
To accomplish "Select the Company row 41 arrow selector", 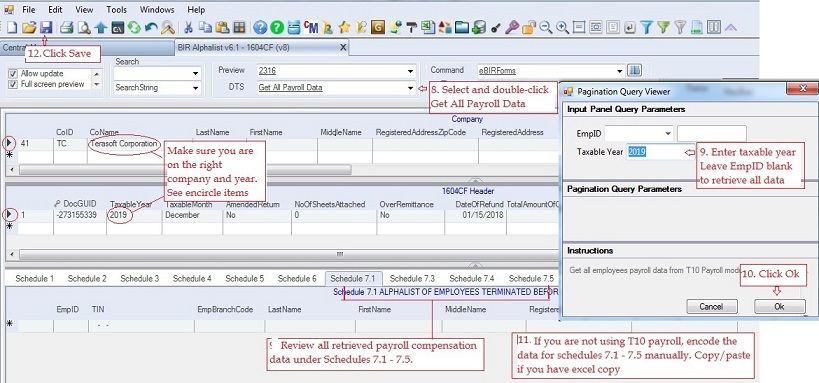I will click(10, 143).
